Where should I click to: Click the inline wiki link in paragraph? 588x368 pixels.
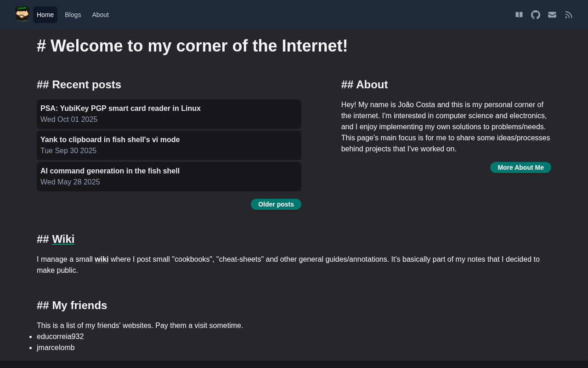(102, 259)
